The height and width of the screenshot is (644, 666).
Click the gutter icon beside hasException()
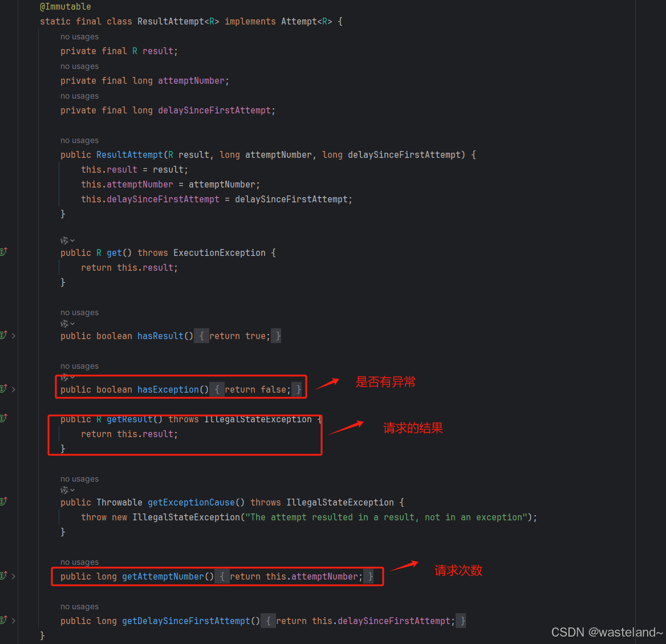coord(3,388)
